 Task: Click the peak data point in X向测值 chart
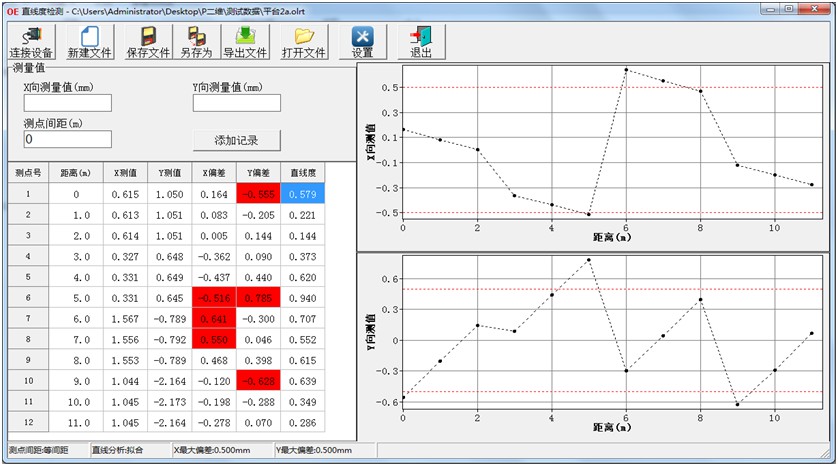point(626,70)
